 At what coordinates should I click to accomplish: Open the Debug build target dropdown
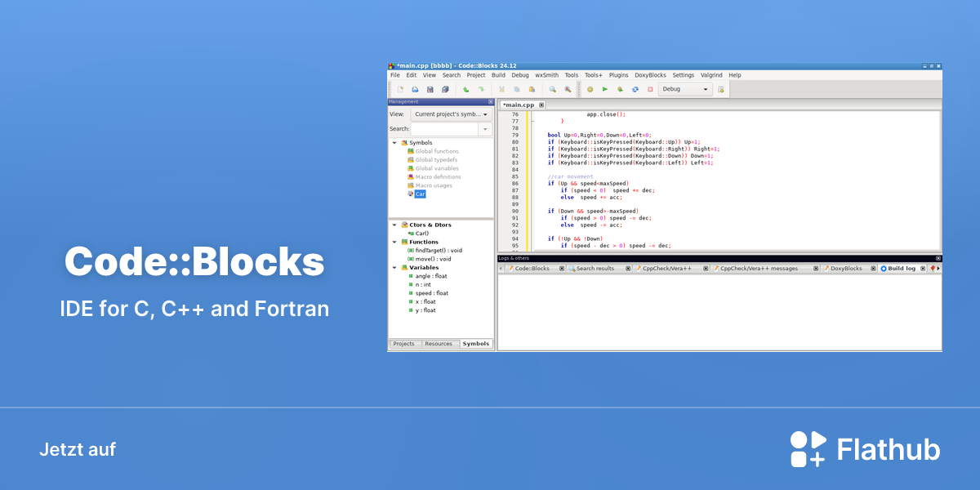[x=685, y=89]
